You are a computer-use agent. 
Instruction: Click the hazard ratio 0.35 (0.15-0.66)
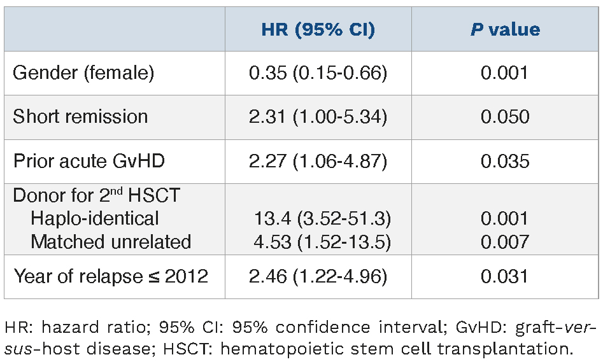318,73
